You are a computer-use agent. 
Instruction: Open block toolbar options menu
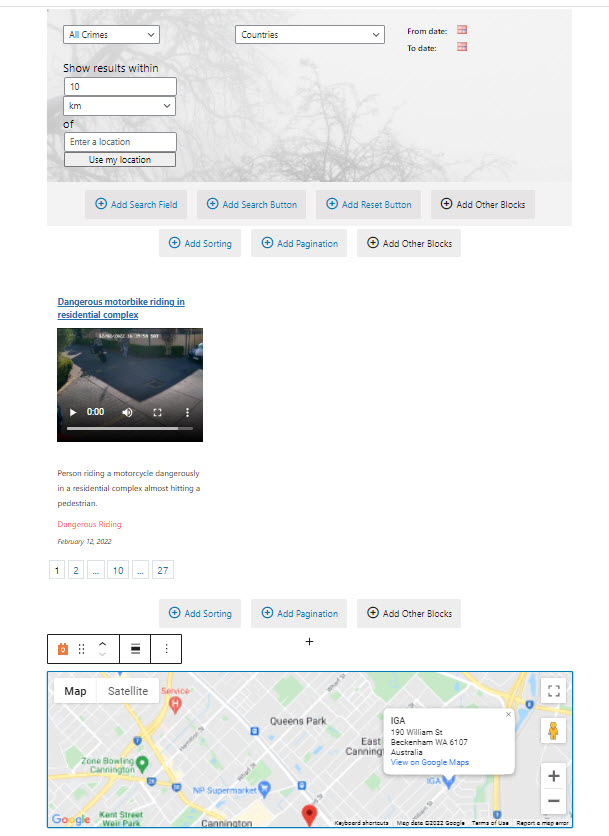point(166,649)
